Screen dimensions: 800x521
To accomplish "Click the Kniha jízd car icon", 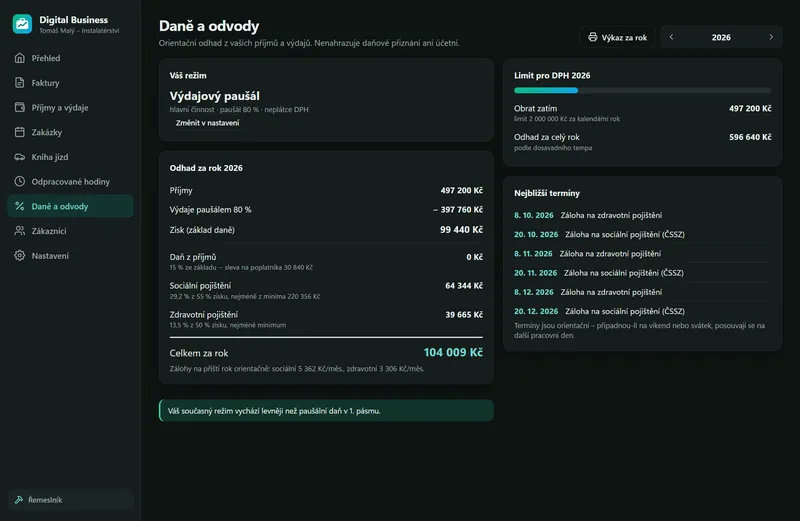I will 19,157.
